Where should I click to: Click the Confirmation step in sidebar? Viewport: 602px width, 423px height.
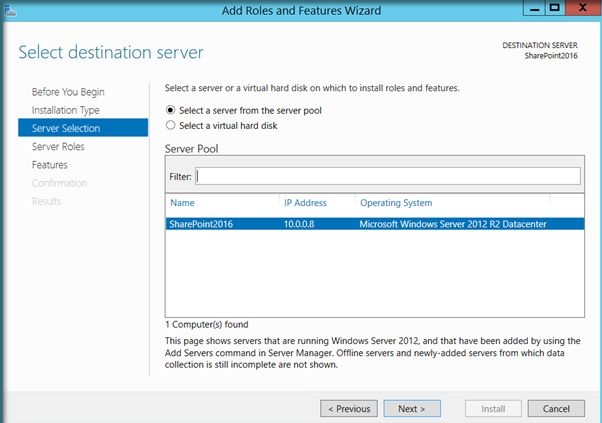pos(59,183)
